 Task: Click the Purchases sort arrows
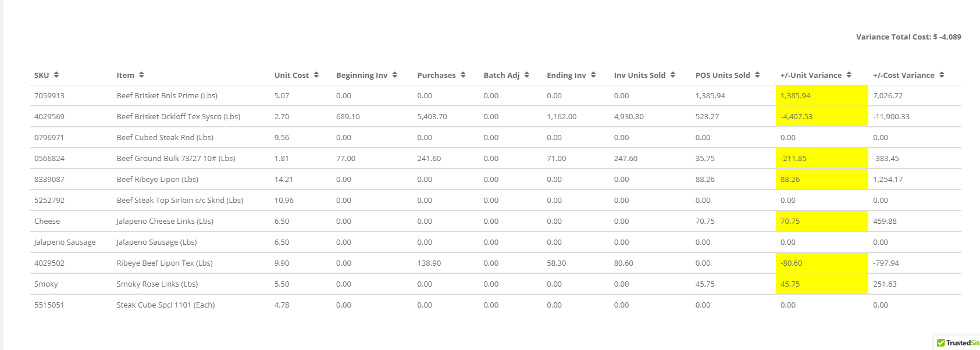[x=463, y=75]
